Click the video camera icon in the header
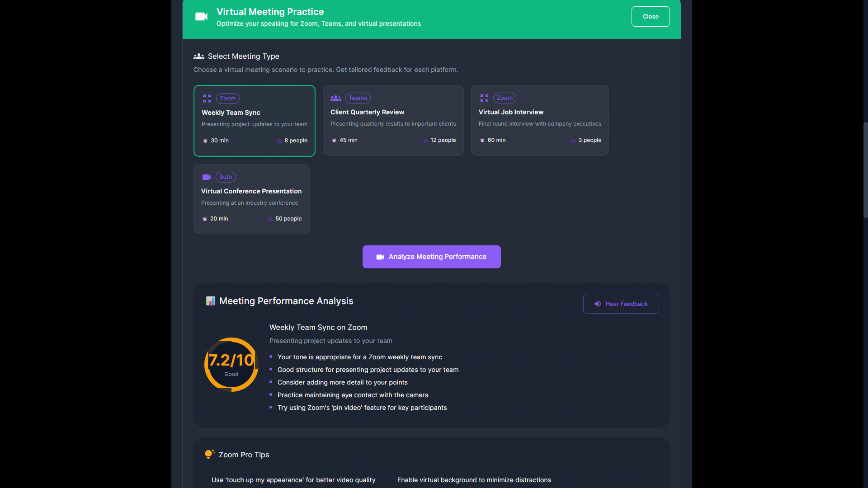 click(201, 17)
